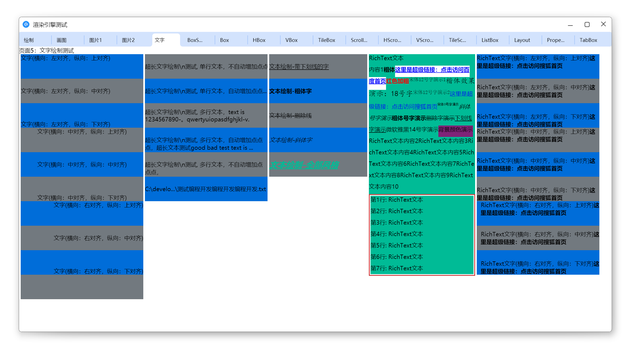Screen dimensions: 644x358
Task: Select the 图片1 tab
Action: point(95,40)
